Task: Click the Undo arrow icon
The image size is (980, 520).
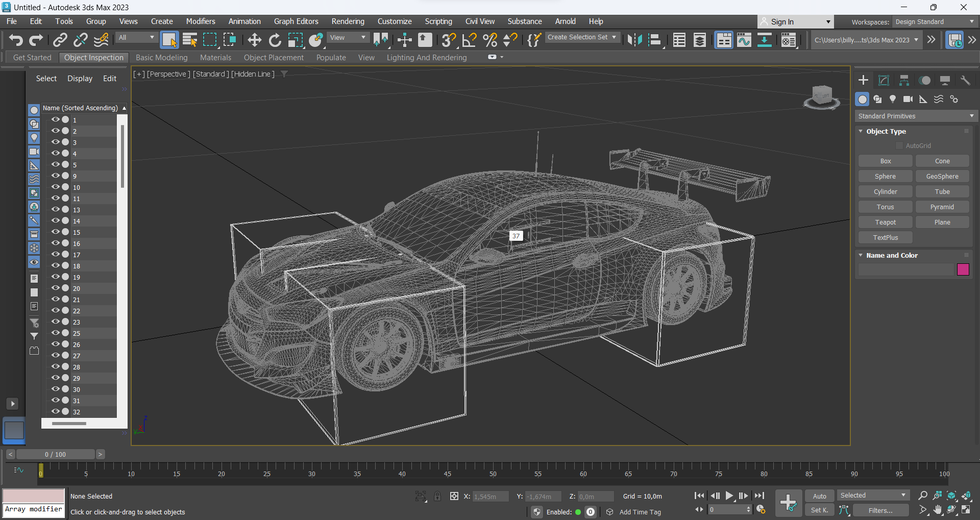Action: [16, 40]
